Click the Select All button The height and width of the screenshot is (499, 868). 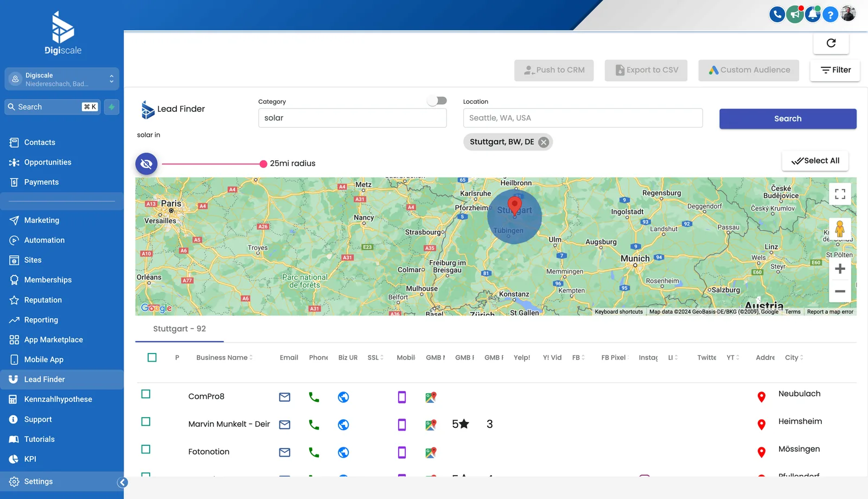(815, 161)
